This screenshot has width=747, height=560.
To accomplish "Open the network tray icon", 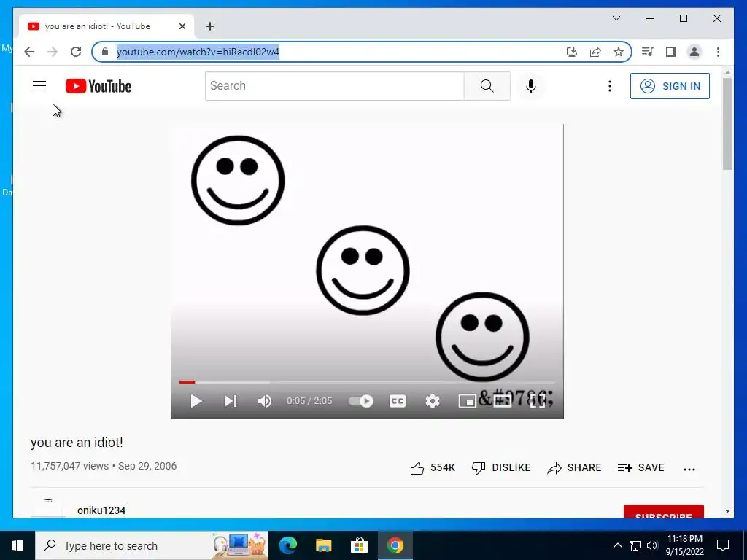I will point(635,545).
